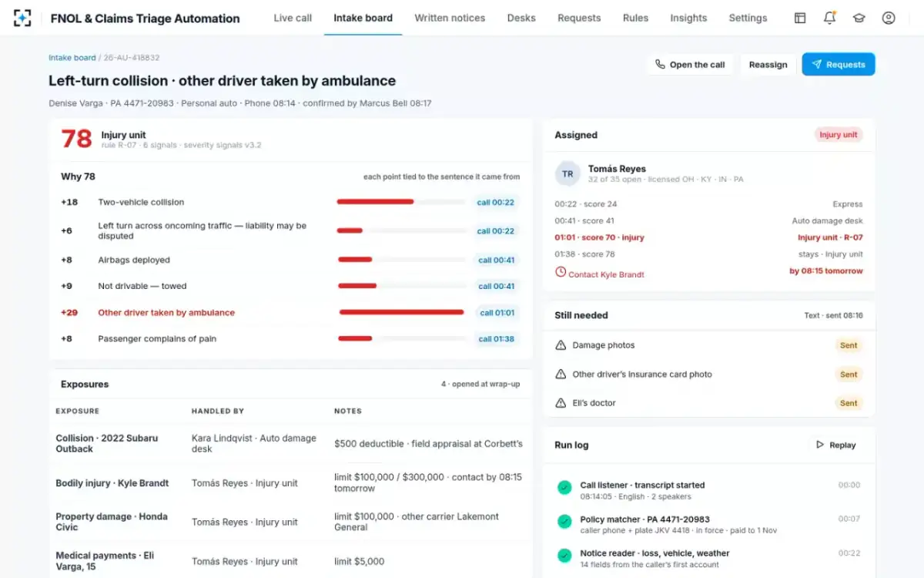Screen dimensions: 924x578
Task: Click the Airbags deployed score bar
Action: click(401, 260)
